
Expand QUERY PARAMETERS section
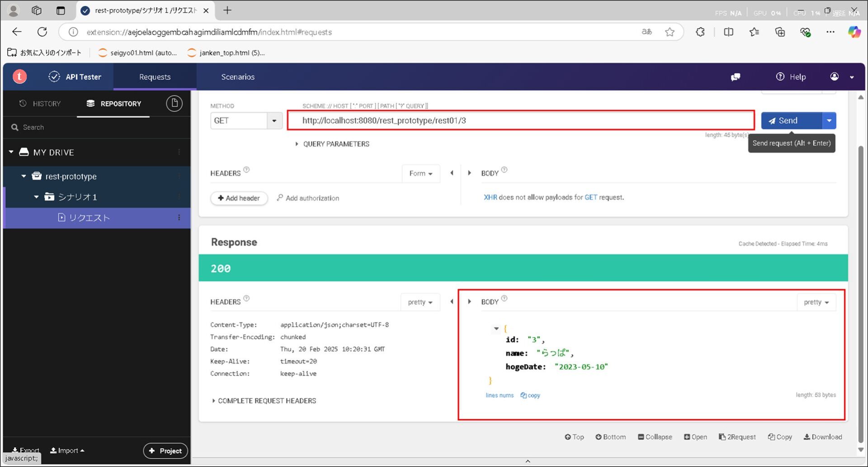tap(332, 144)
